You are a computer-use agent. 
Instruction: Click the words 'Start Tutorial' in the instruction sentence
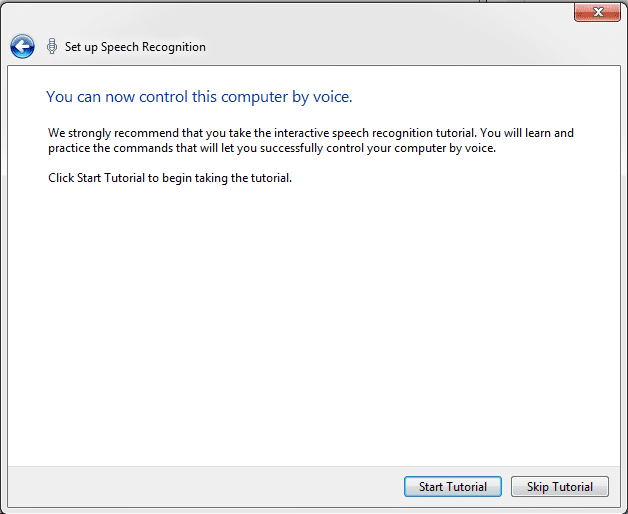pos(111,178)
